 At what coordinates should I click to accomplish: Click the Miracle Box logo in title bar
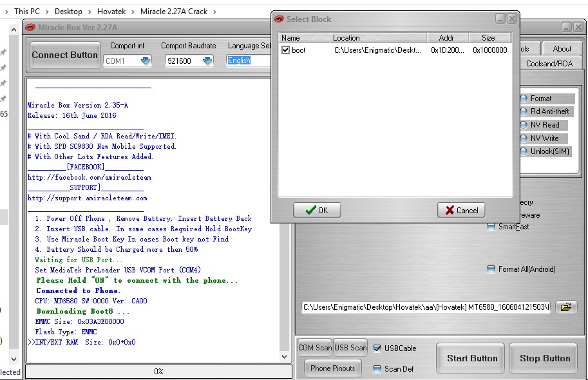pyautogui.click(x=30, y=27)
